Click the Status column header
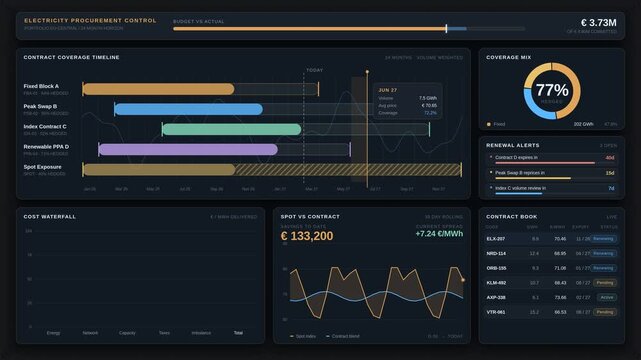This screenshot has width=641, height=360. pos(609,227)
